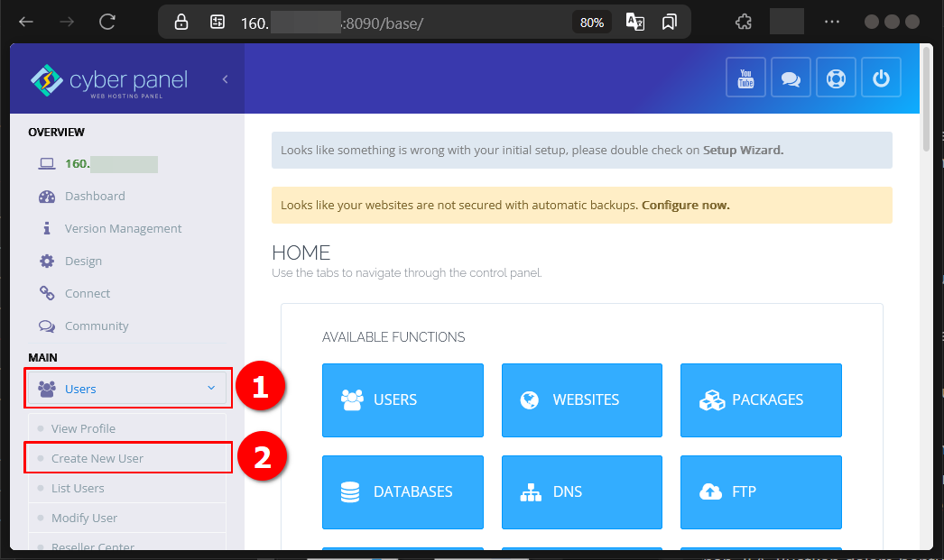944x560 pixels.
Task: Click the Connect chain-link icon
Action: click(x=47, y=293)
